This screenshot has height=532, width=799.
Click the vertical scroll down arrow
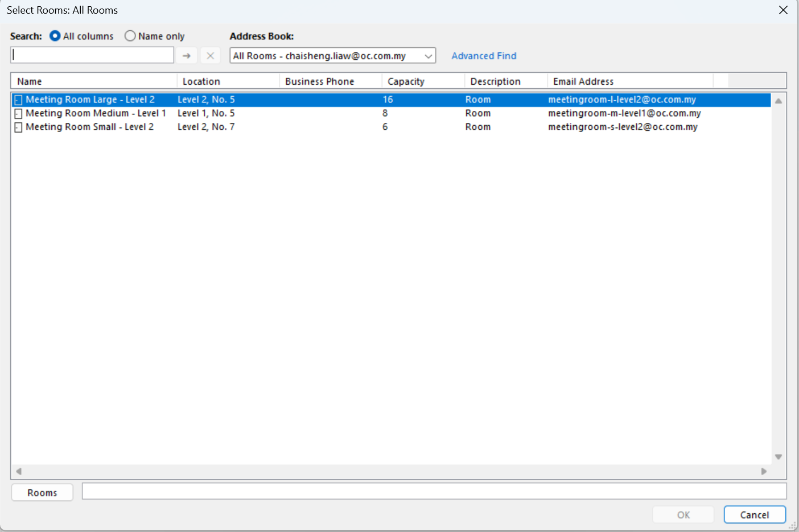pos(778,457)
